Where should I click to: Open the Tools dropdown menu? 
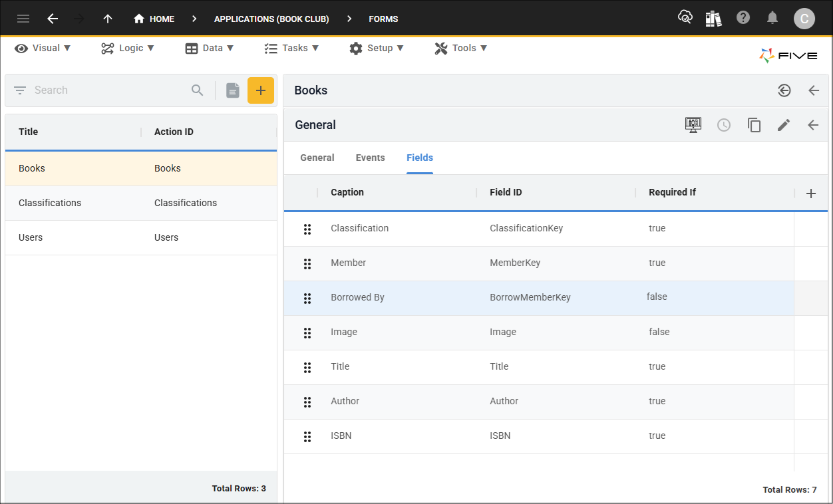[461, 48]
